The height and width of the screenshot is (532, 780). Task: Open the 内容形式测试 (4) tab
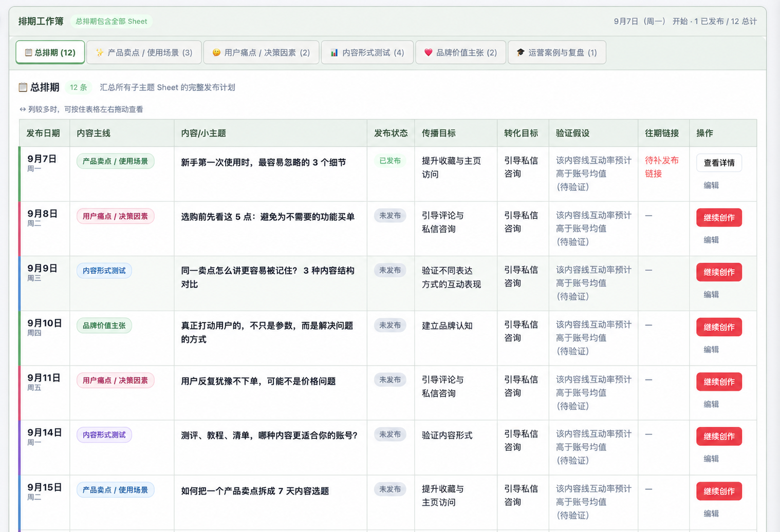coord(367,52)
